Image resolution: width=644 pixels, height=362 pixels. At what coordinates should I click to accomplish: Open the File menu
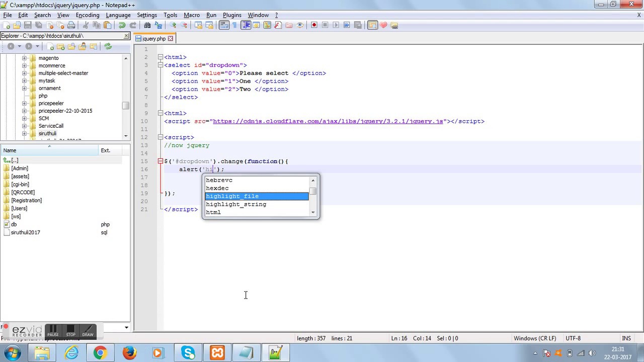(8, 15)
